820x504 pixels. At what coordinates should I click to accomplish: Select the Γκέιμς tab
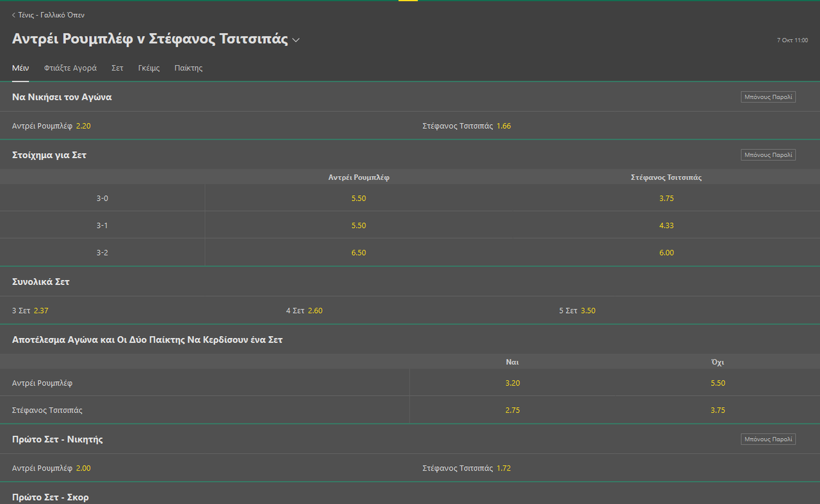coord(149,68)
